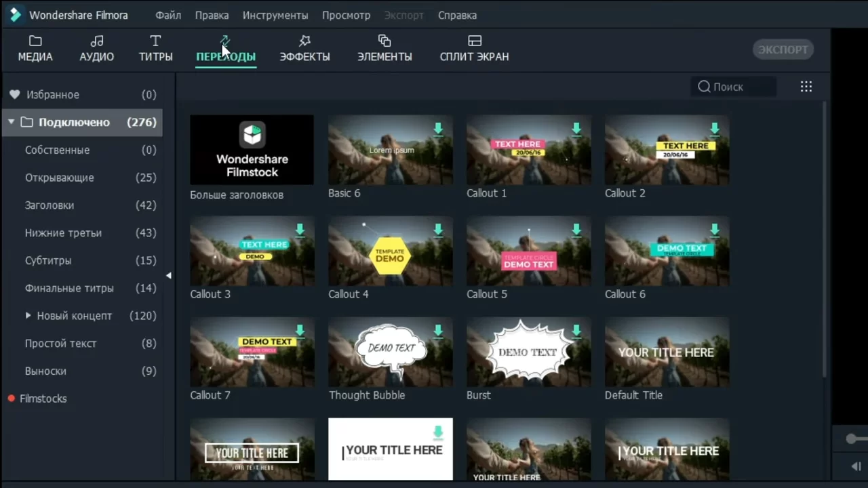Open the Эффекты tab

point(304,48)
